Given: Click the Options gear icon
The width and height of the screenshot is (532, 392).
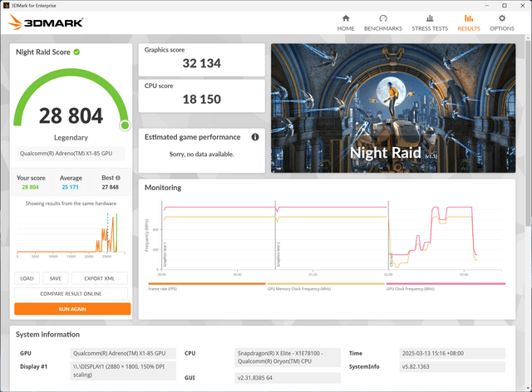Looking at the screenshot, I should [x=502, y=18].
